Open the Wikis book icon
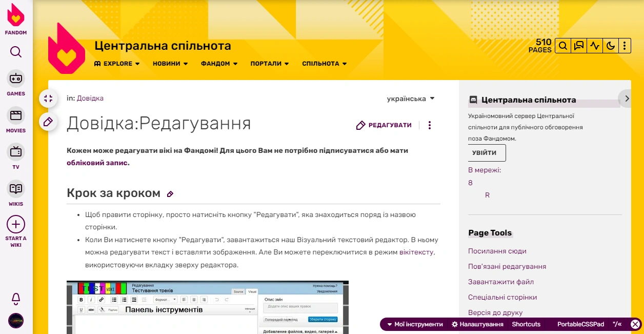Image resolution: width=644 pixels, height=334 pixels. (16, 189)
